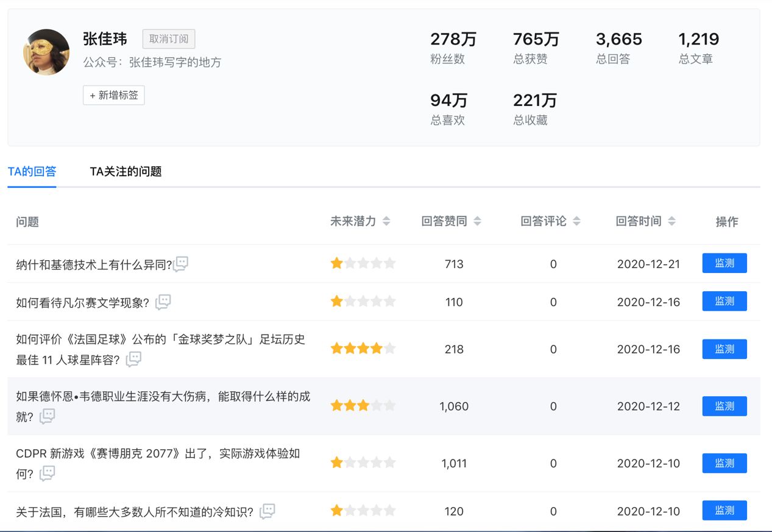This screenshot has height=532, width=772.
Task: Select the TA的回答 tab
Action: coord(32,172)
